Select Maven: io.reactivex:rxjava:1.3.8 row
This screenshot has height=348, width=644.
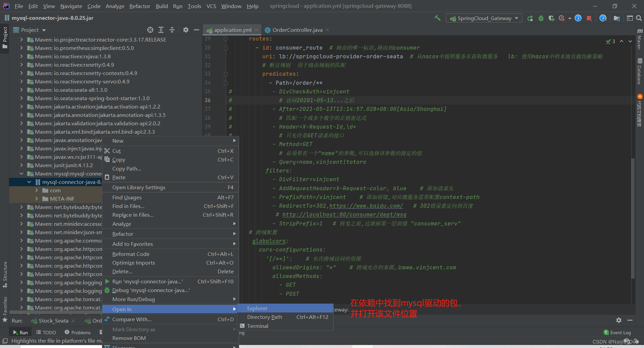click(x=106, y=56)
